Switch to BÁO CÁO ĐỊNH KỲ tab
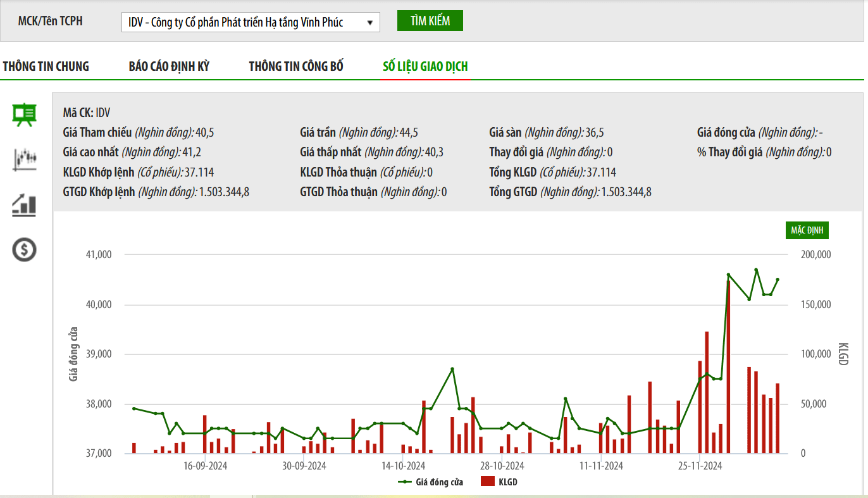 [x=169, y=66]
